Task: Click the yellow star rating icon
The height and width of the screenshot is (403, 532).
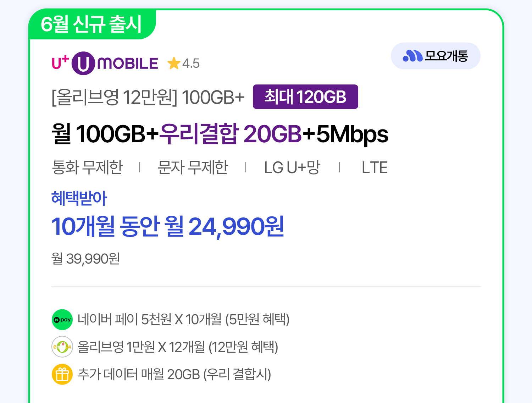Action: [174, 64]
